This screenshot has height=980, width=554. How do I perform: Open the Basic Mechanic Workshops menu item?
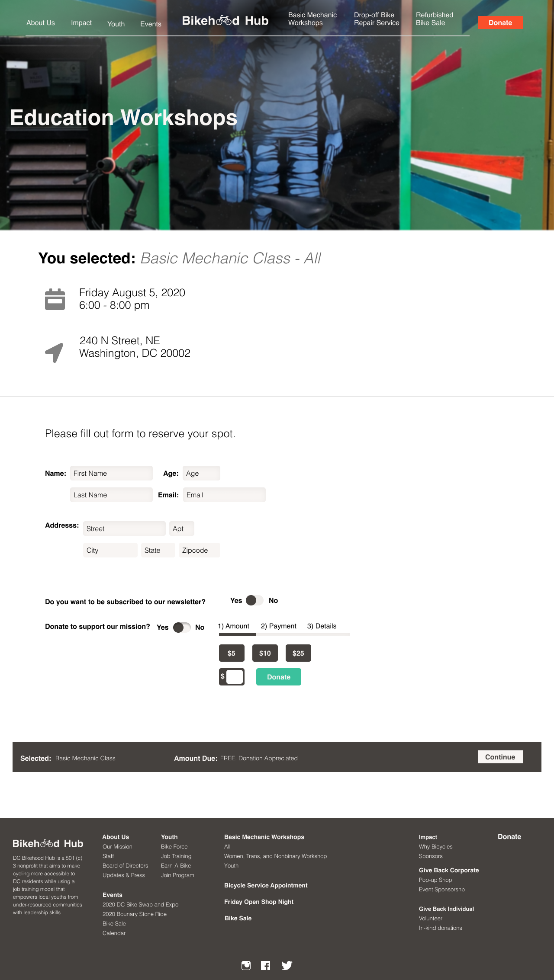point(312,19)
